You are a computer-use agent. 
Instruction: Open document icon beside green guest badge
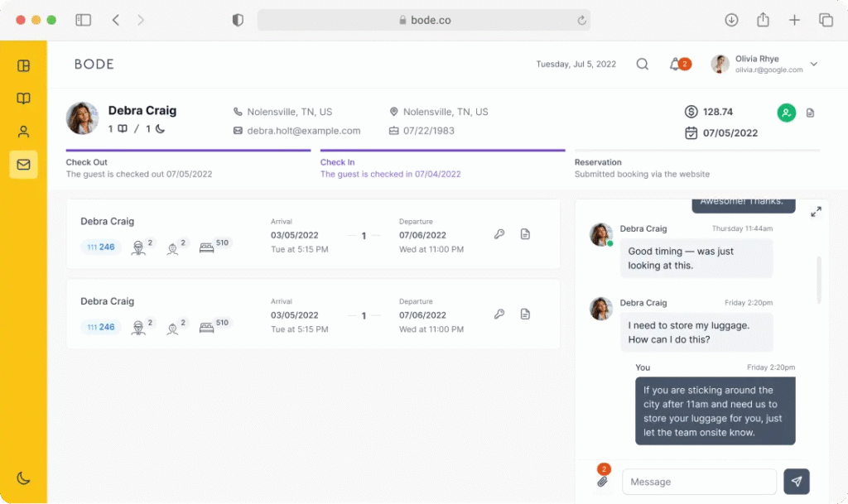(810, 113)
